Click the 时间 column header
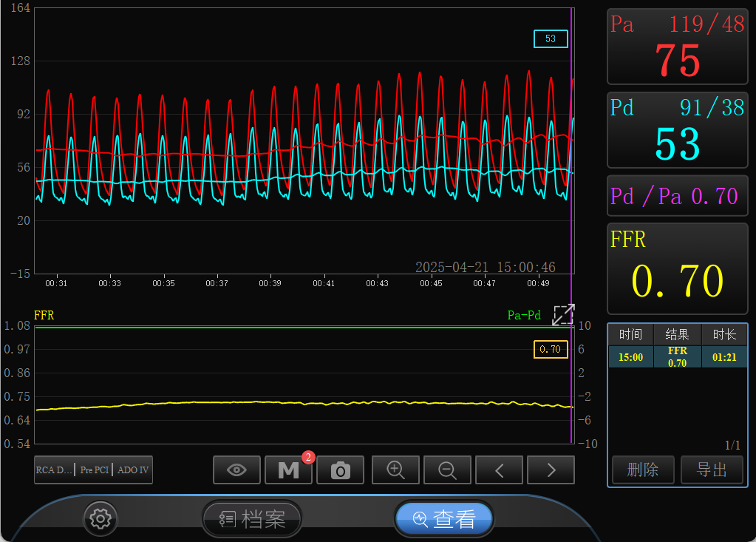756x542 pixels. (x=630, y=335)
